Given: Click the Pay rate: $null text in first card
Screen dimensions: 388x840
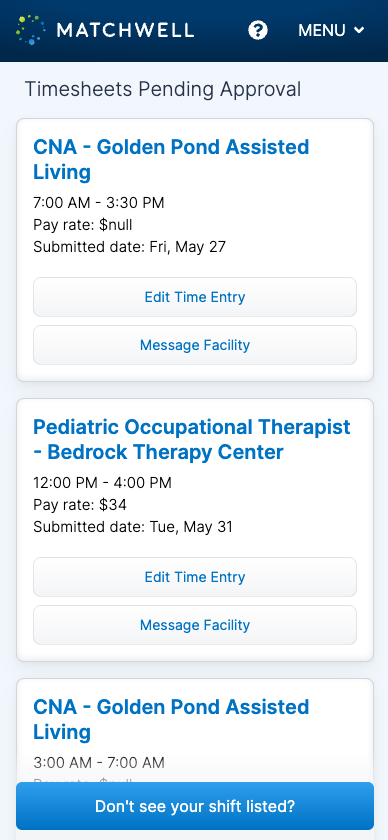Looking at the screenshot, I should click(83, 225).
